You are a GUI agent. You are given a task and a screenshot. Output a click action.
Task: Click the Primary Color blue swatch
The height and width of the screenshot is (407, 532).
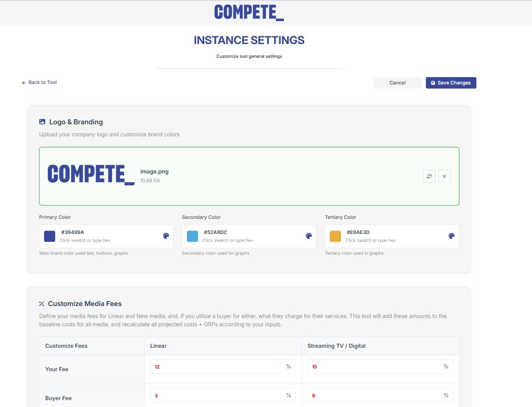50,236
